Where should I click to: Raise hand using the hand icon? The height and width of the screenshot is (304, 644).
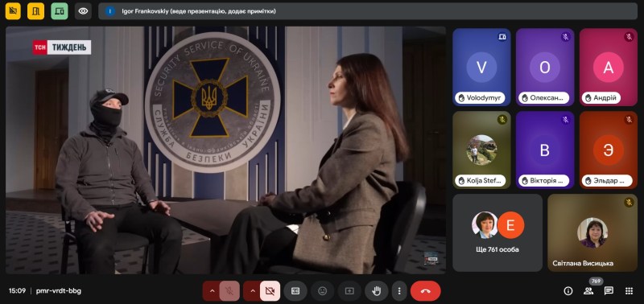pyautogui.click(x=376, y=291)
